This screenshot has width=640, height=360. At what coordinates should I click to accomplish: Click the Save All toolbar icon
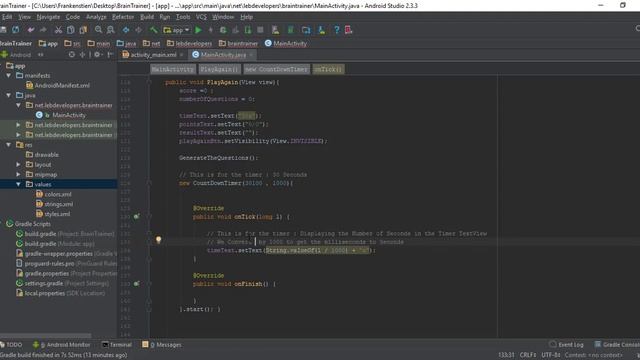click(3, 30)
